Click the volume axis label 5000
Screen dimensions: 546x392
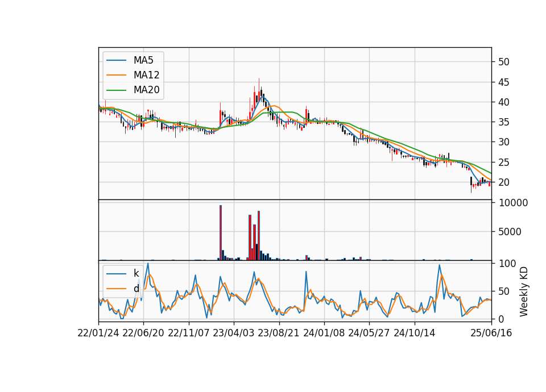coord(510,232)
